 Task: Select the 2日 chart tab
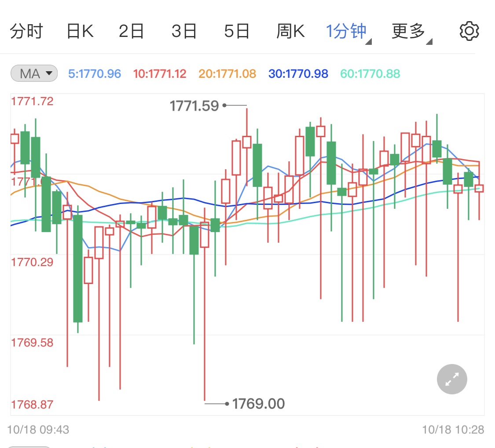pyautogui.click(x=131, y=31)
